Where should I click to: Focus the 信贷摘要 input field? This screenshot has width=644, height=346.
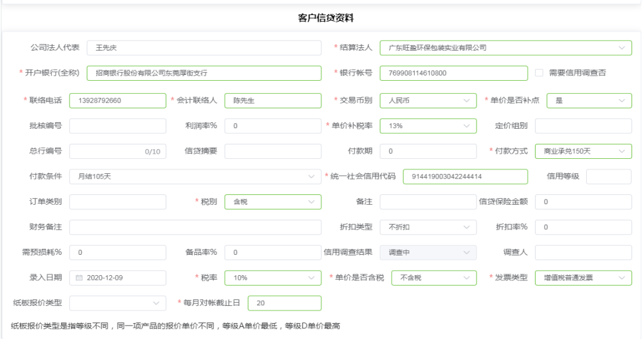pos(273,151)
